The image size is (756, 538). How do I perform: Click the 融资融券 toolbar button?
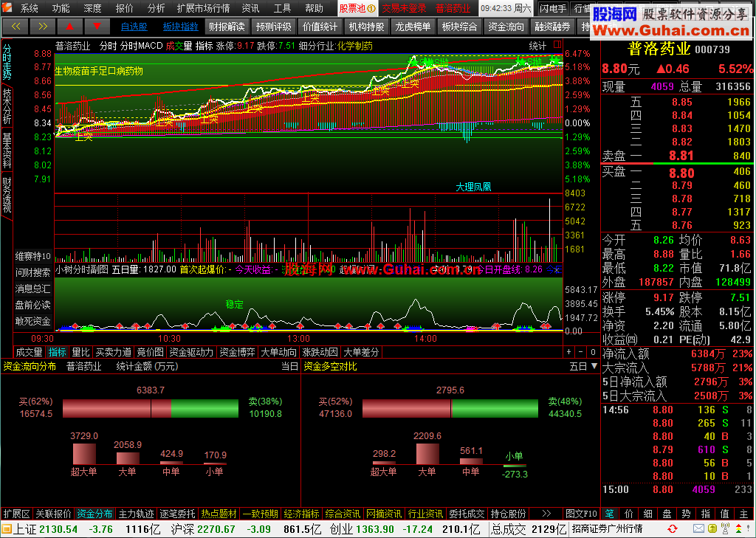pos(552,27)
